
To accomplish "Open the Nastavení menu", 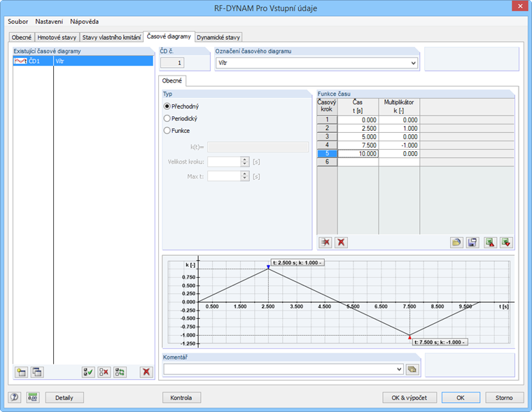I will [49, 22].
